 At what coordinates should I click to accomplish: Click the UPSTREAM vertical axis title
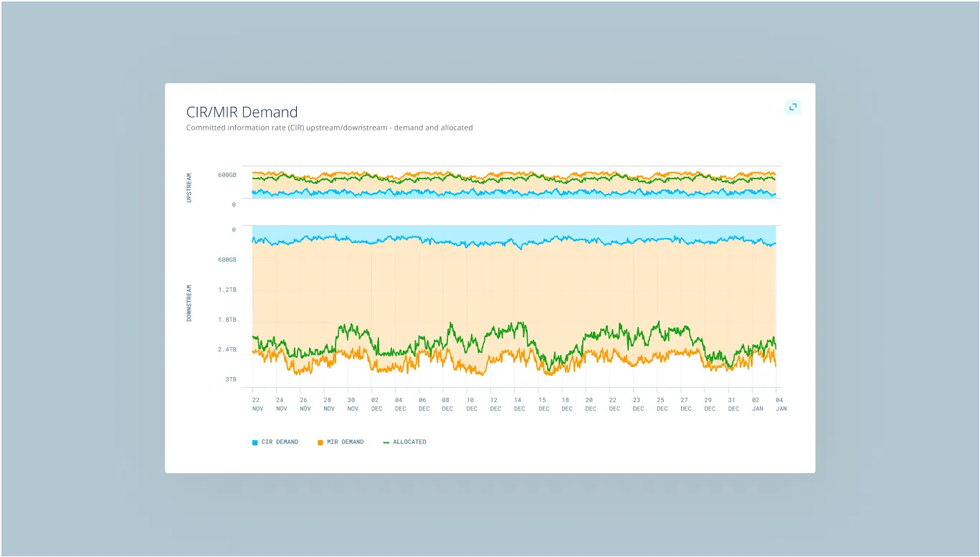coord(189,187)
